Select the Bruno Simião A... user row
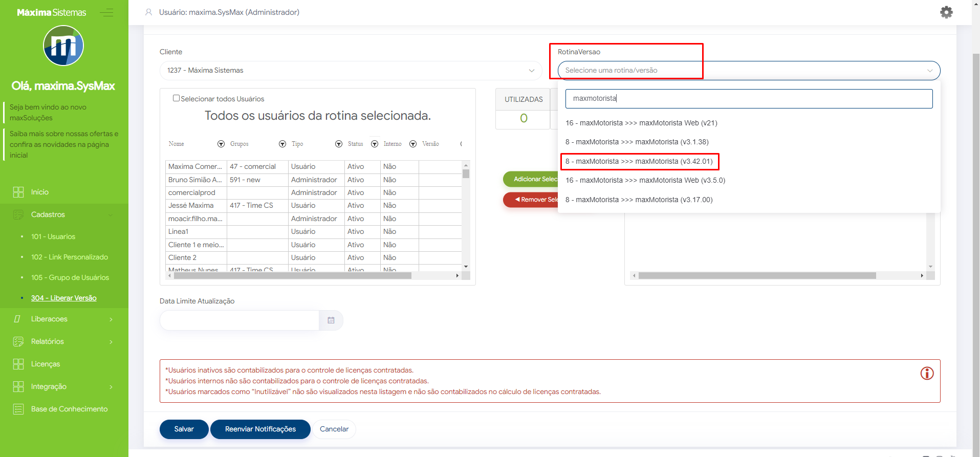The width and height of the screenshot is (980, 457). (x=314, y=180)
